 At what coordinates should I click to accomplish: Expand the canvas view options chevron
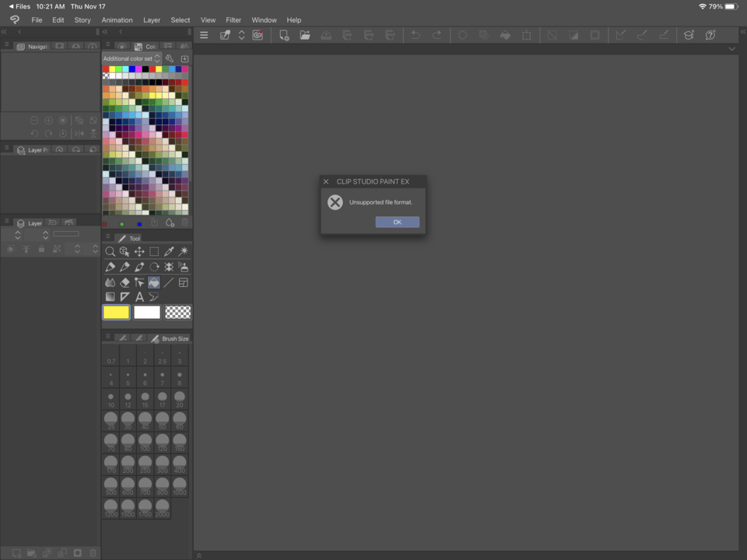point(731,48)
